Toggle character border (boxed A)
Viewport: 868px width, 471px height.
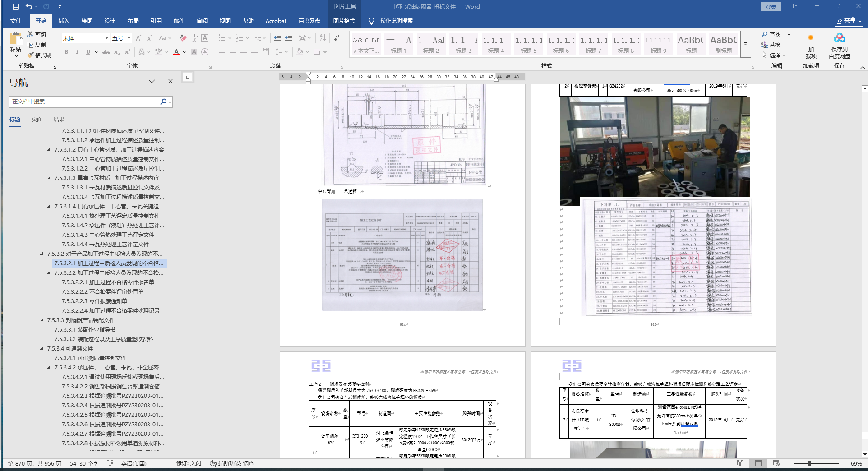tap(205, 38)
